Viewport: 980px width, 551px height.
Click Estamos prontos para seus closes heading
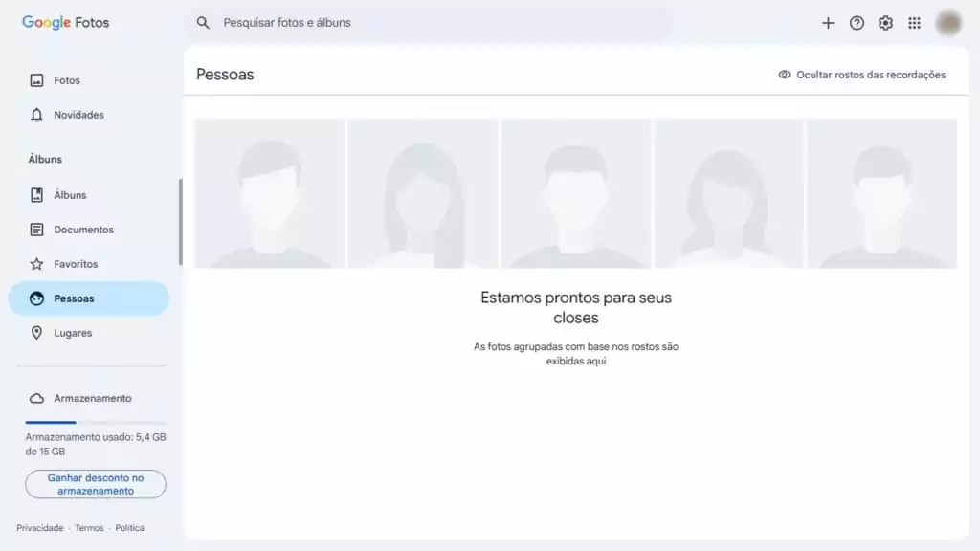[575, 307]
